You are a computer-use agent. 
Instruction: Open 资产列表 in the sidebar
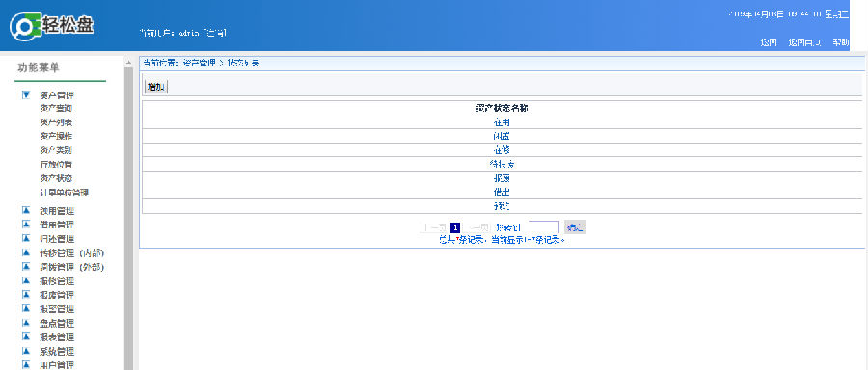tap(56, 122)
